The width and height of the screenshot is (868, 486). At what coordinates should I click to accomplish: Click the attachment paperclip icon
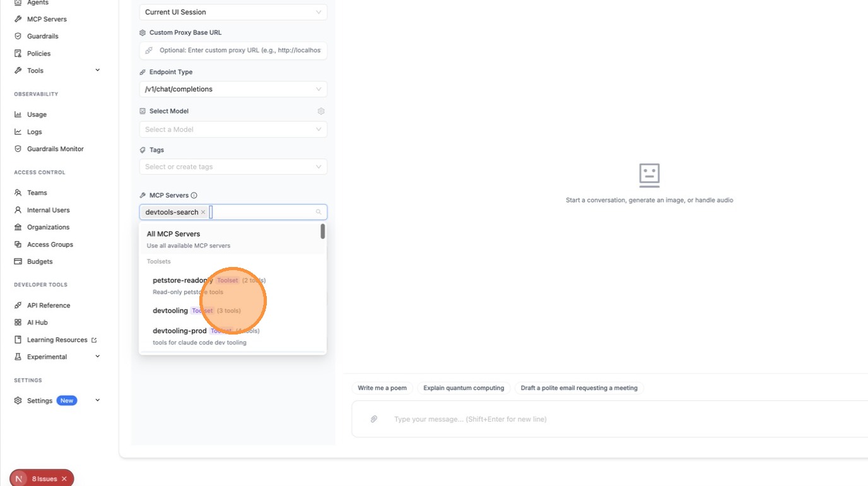point(374,419)
